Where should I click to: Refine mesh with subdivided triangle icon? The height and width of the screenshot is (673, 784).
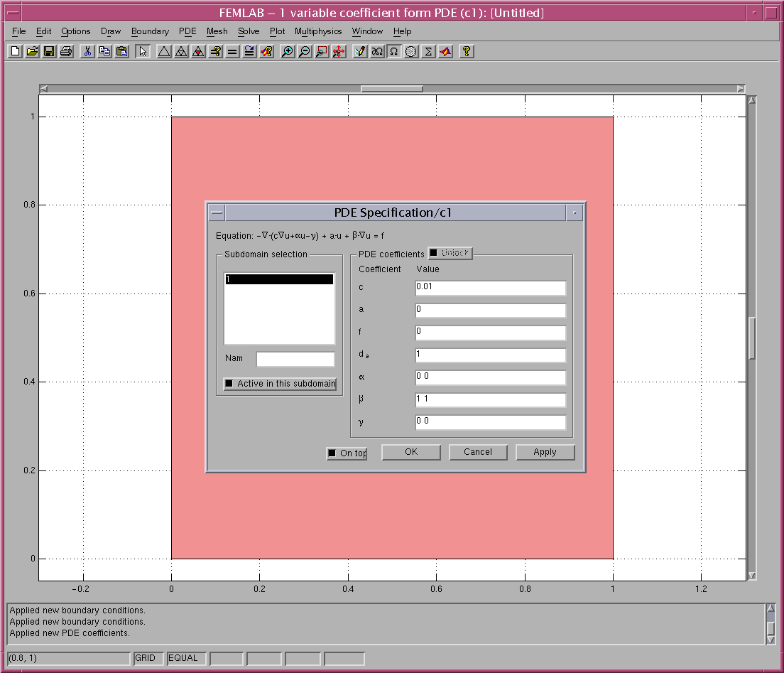(x=182, y=52)
